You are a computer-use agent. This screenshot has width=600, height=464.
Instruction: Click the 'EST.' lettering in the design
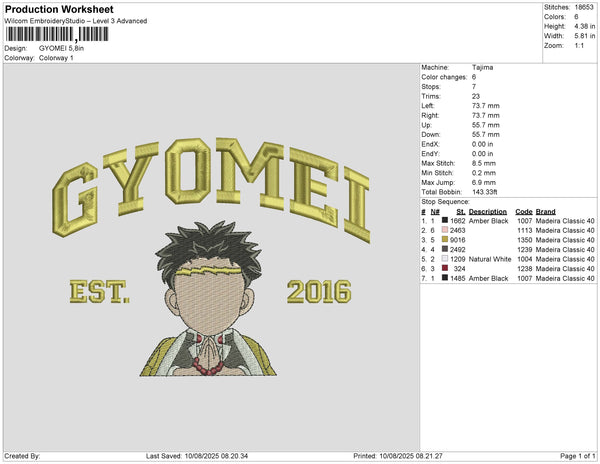point(99,292)
